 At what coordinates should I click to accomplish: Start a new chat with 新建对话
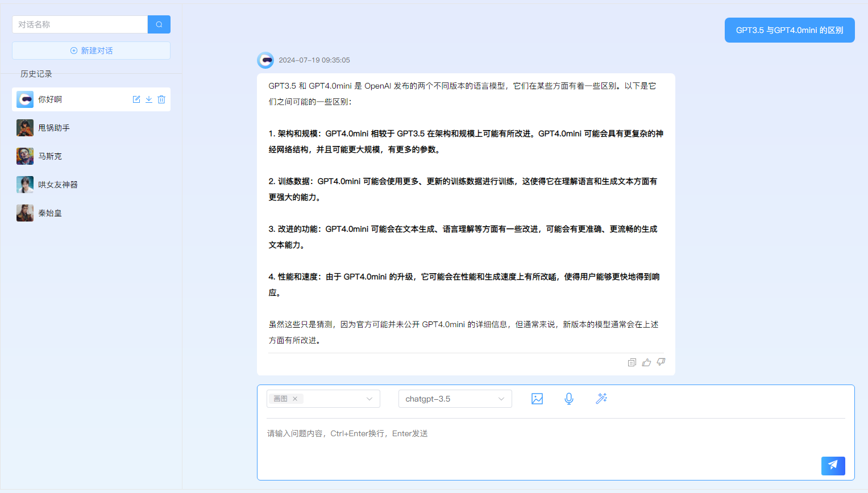[x=91, y=51]
